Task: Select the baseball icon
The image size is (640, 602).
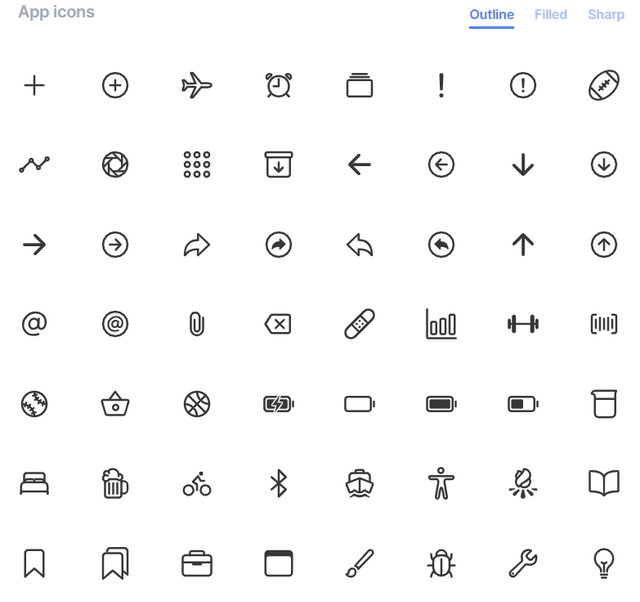Action: (x=34, y=404)
